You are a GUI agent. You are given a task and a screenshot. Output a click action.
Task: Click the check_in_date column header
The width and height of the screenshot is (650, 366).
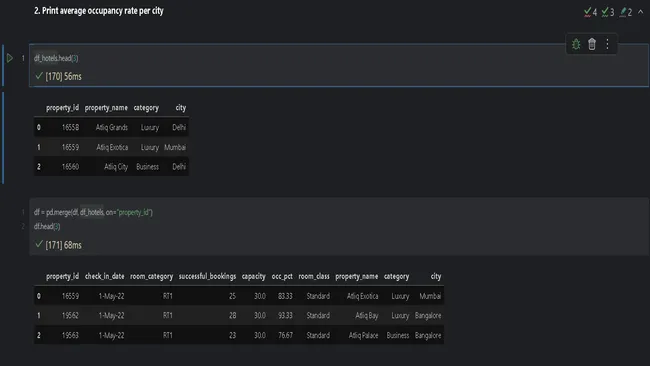tap(104, 276)
